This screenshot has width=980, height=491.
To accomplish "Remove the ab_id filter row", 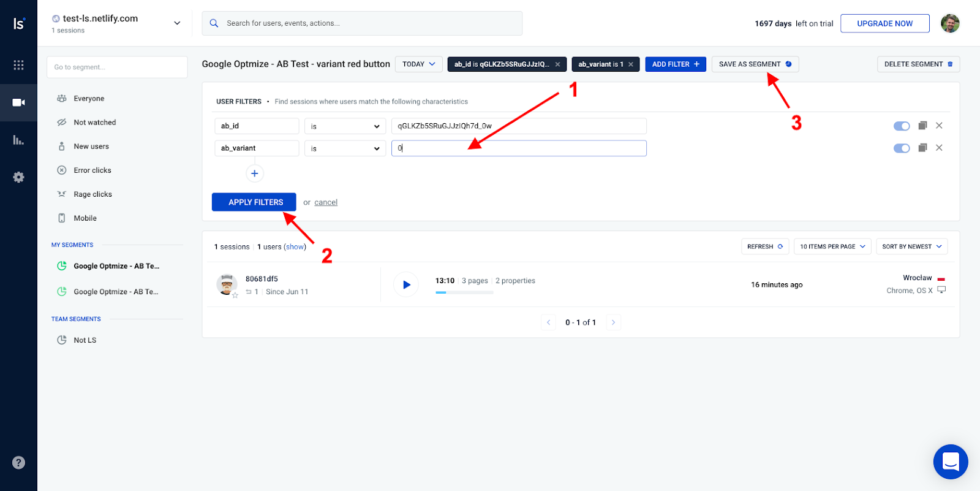I will 939,126.
